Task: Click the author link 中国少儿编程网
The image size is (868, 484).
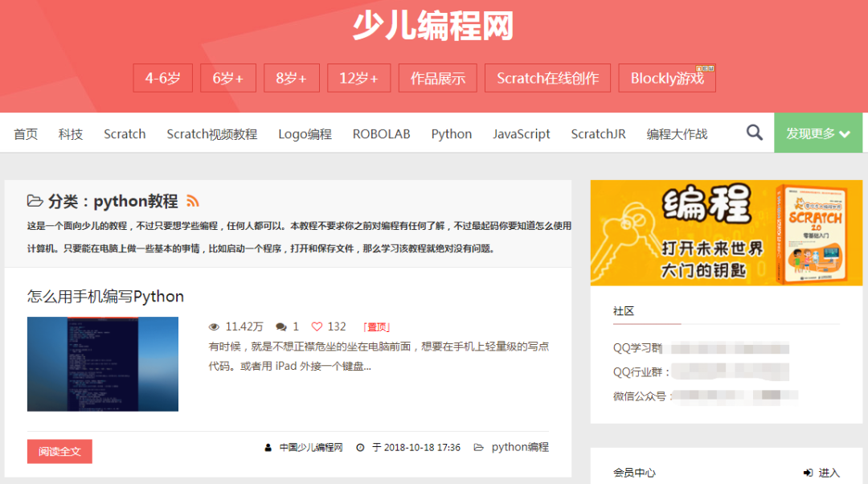Action: (x=311, y=448)
